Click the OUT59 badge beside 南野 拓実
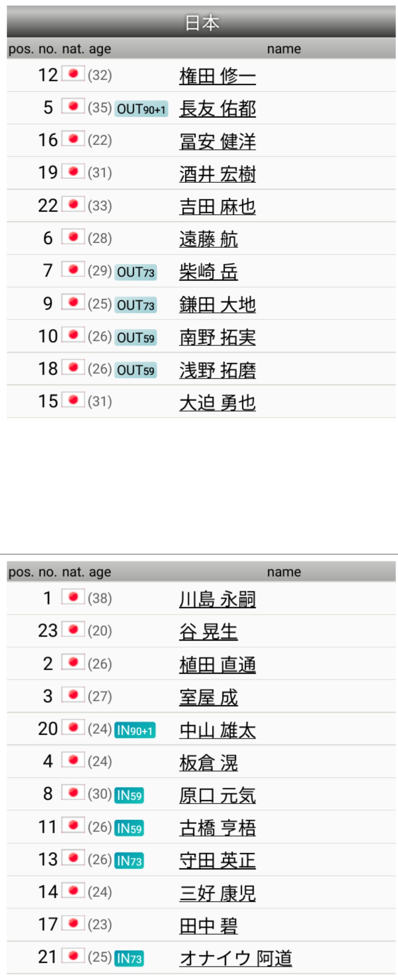This screenshot has height=980, width=398. (135, 337)
